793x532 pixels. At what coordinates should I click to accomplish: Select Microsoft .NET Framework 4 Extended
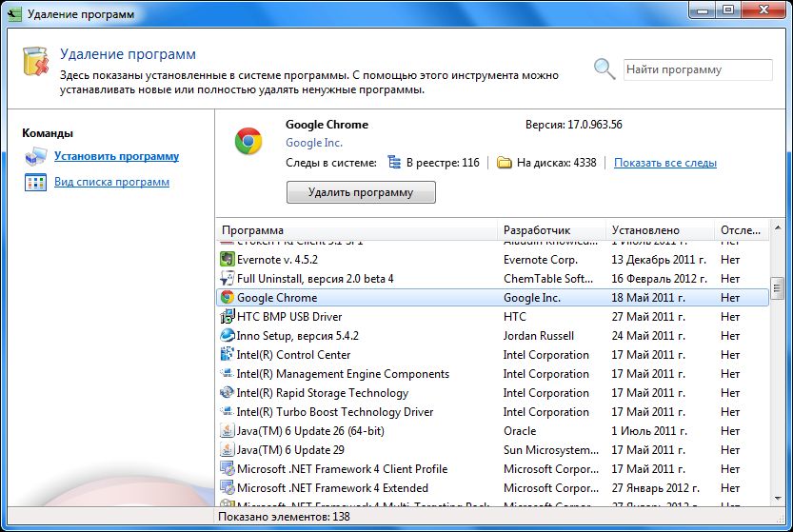[x=492, y=488]
